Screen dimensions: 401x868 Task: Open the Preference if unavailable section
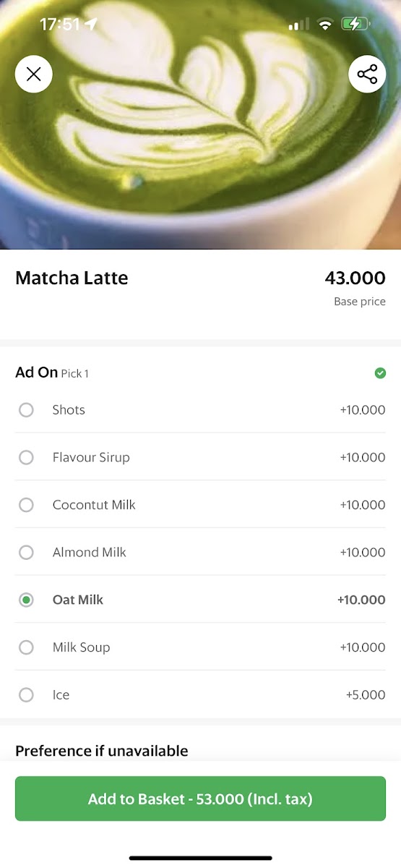[x=102, y=751]
